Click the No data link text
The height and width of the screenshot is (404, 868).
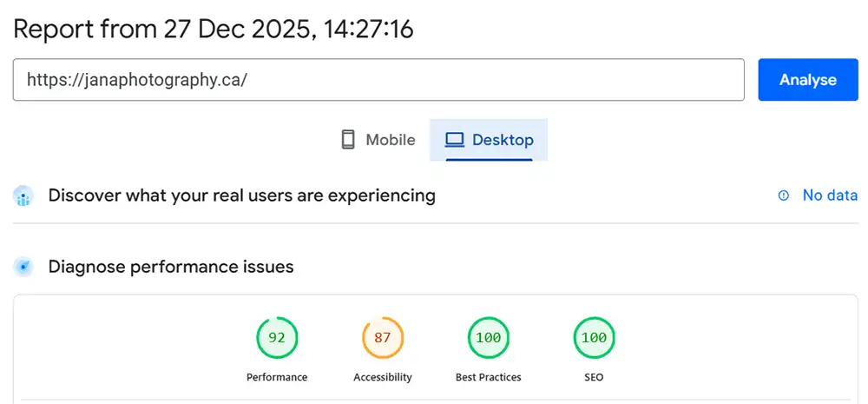pyautogui.click(x=830, y=195)
